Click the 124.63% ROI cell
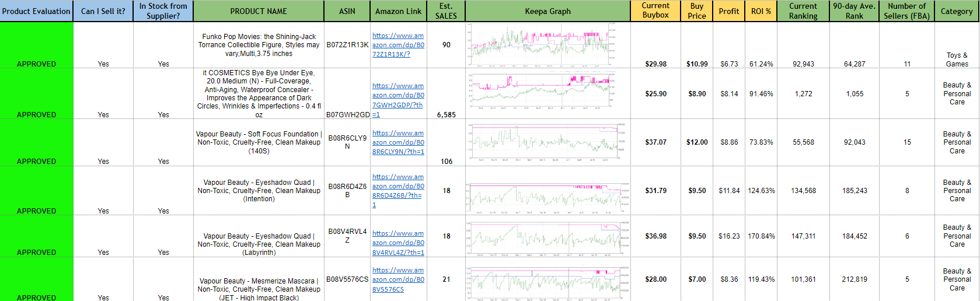The image size is (980, 301). coord(761,191)
